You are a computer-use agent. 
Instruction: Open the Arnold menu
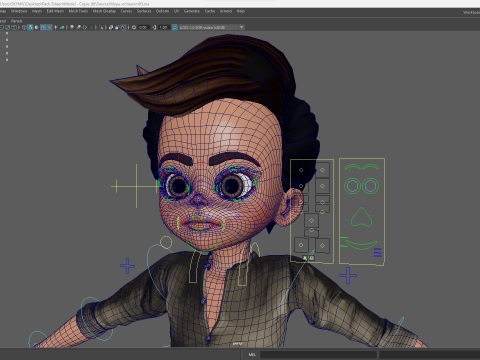pyautogui.click(x=226, y=11)
